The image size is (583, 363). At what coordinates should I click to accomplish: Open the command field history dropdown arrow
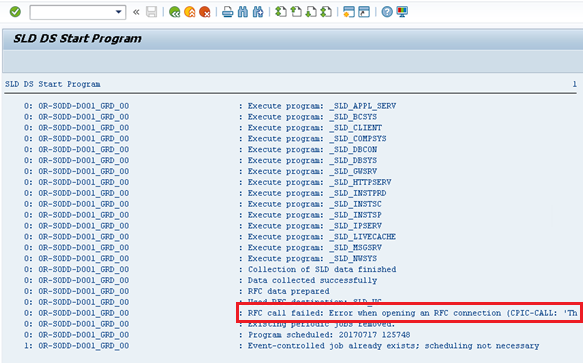119,12
